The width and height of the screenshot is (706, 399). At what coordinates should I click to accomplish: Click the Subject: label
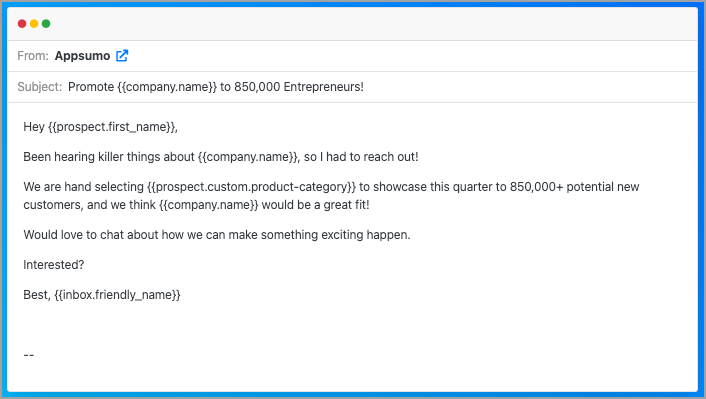(x=40, y=86)
